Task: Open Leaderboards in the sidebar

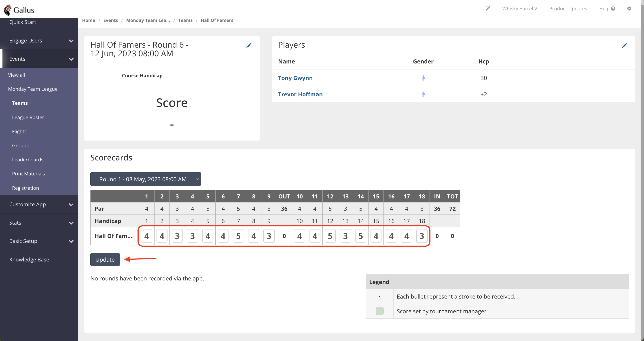Action: (28, 159)
